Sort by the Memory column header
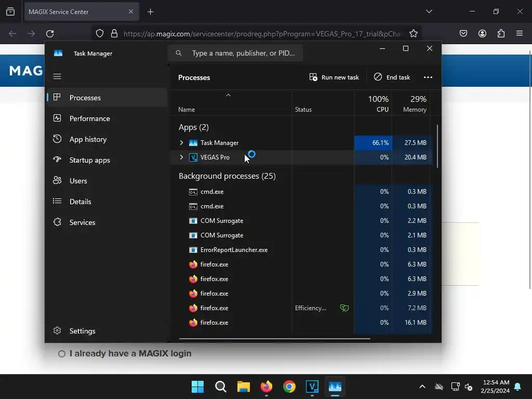The height and width of the screenshot is (399, 532). [411, 104]
